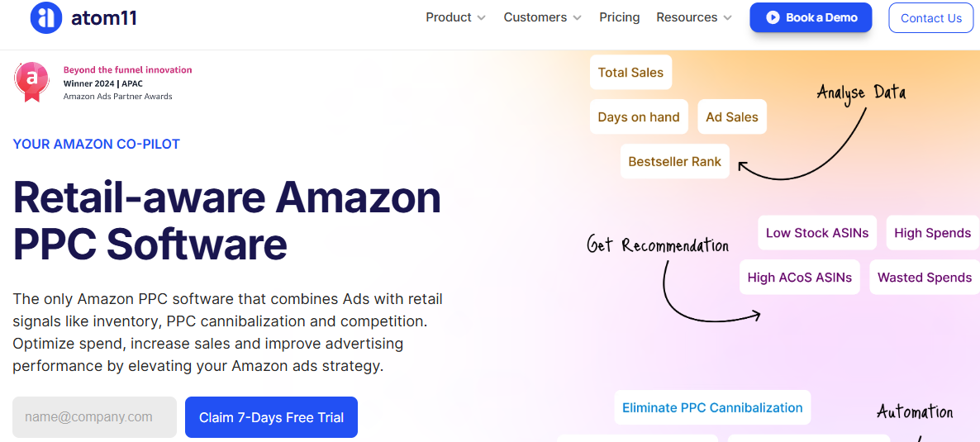
Task: Expand the Product dropdown chevron
Action: (482, 17)
